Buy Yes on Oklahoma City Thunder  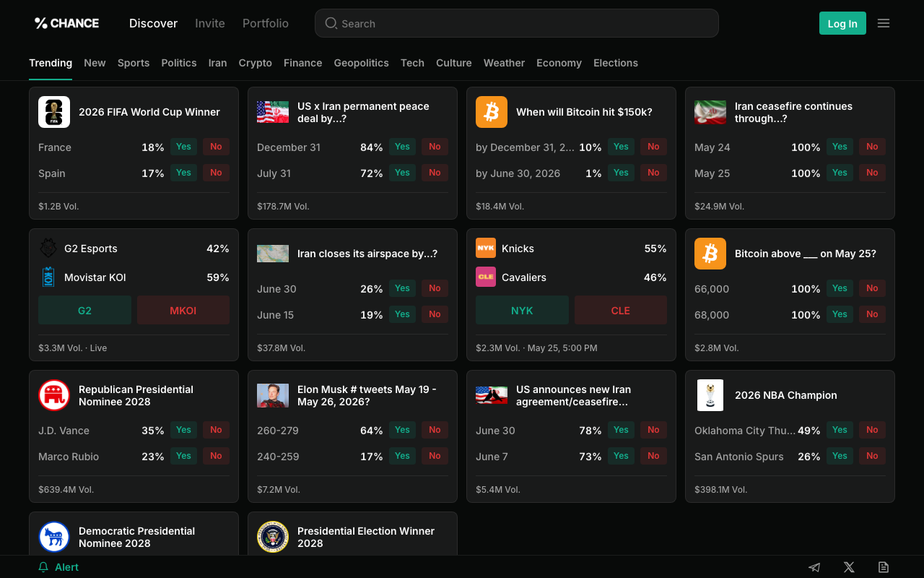[840, 430]
